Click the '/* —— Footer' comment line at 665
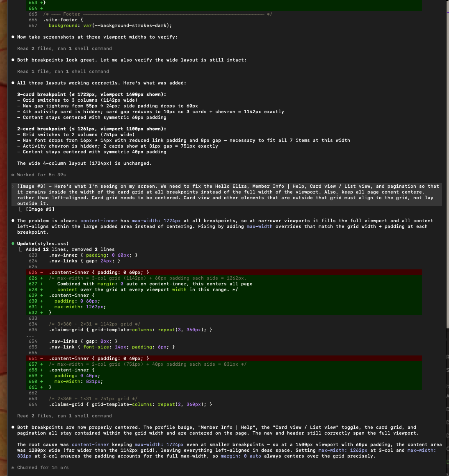 (x=157, y=14)
